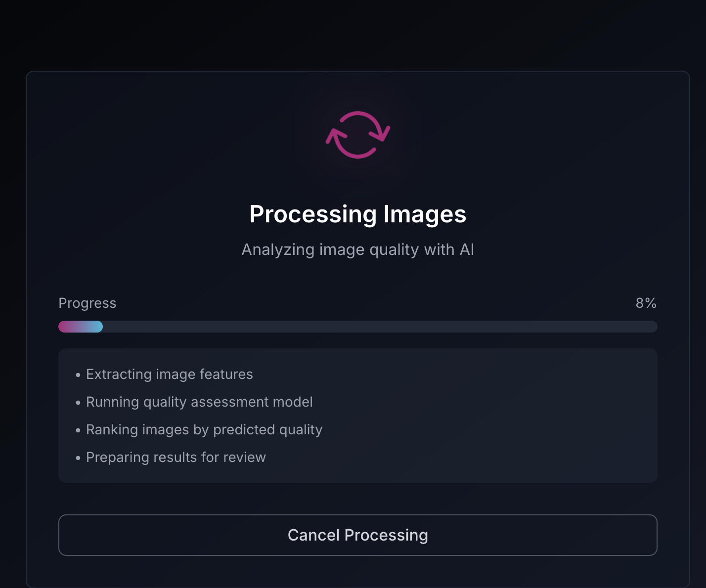Click the Analyzing image quality with AI subtitle
Viewport: 706px width, 588px height.
[x=357, y=250]
